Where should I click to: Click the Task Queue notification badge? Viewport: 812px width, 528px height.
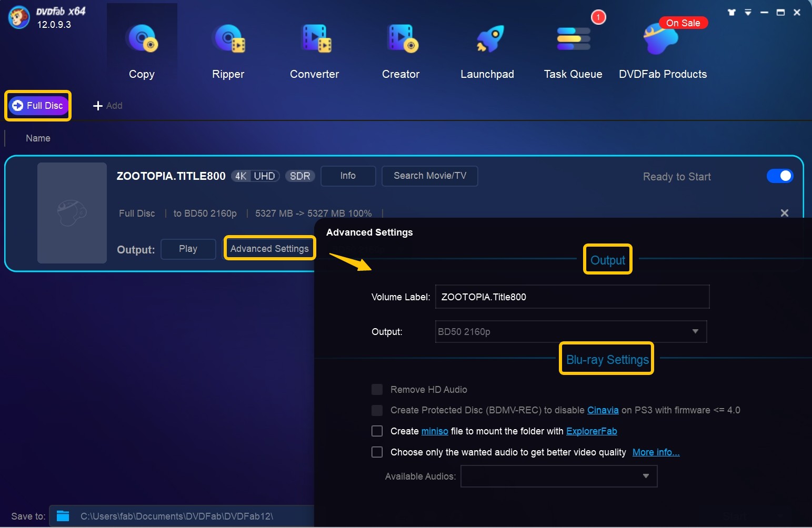click(598, 17)
